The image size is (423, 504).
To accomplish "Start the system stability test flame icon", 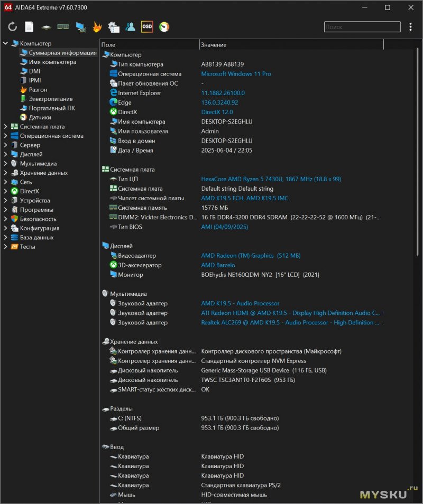I will coord(97,27).
